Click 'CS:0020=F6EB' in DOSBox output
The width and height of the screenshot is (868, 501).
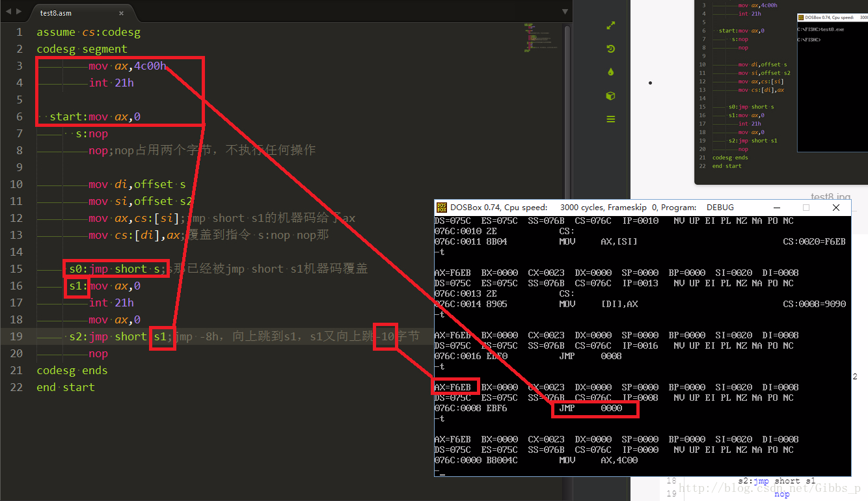click(x=814, y=241)
